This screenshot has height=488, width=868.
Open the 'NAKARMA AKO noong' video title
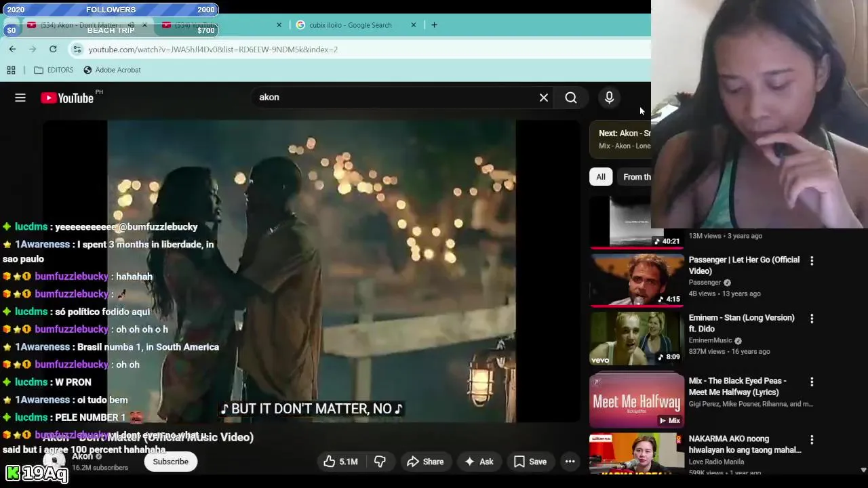[745, 444]
